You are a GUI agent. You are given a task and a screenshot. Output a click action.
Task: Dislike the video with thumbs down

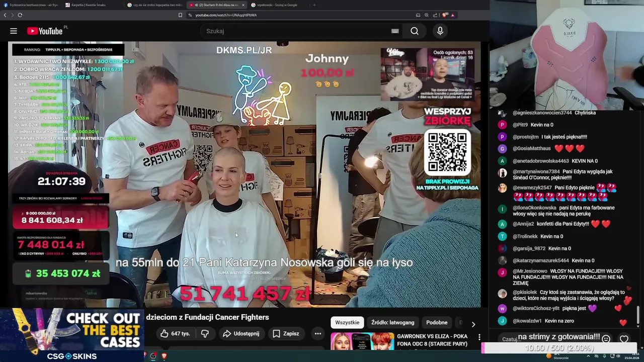click(x=205, y=333)
